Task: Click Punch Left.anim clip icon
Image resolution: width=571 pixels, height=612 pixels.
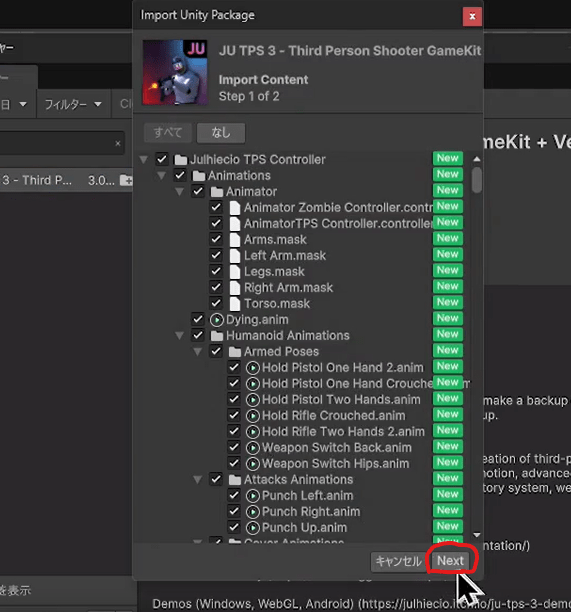Action: 253,496
